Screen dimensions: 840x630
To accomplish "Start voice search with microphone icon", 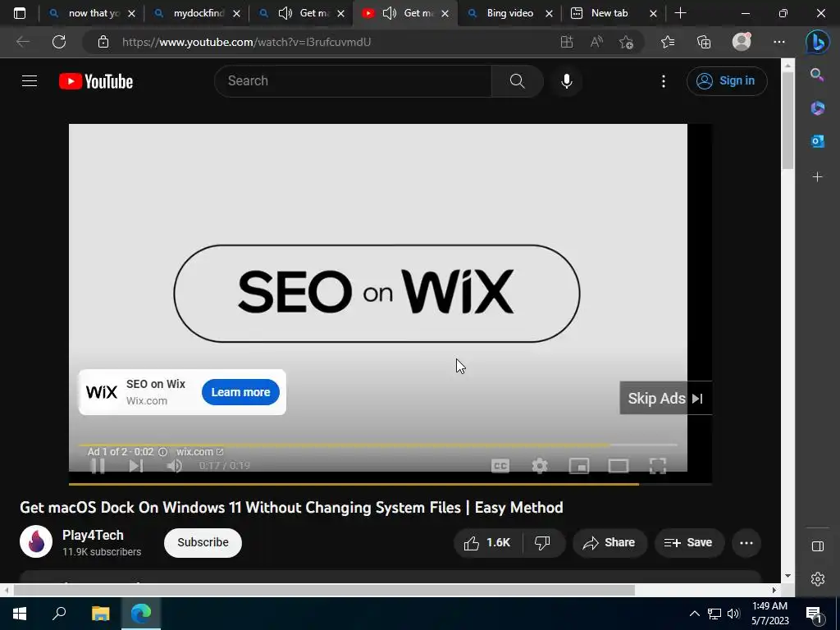I will point(566,81).
